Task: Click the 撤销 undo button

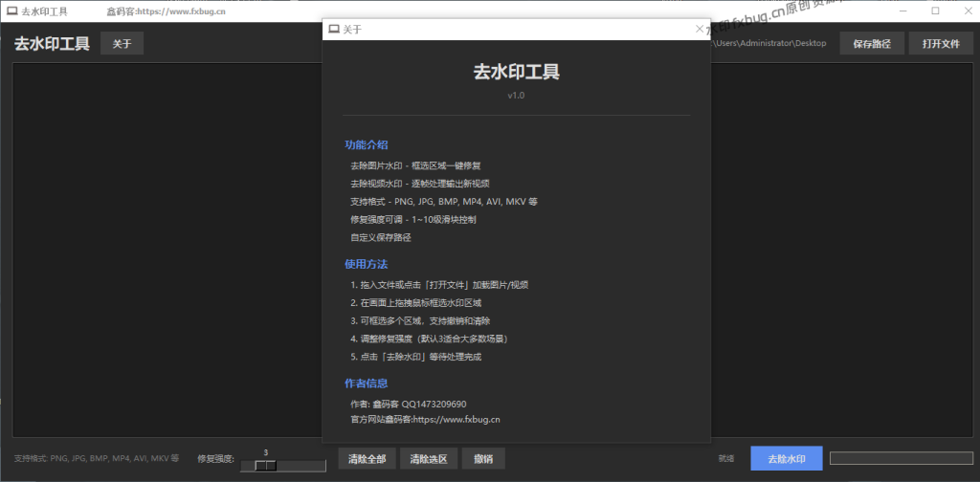Action: [483, 459]
